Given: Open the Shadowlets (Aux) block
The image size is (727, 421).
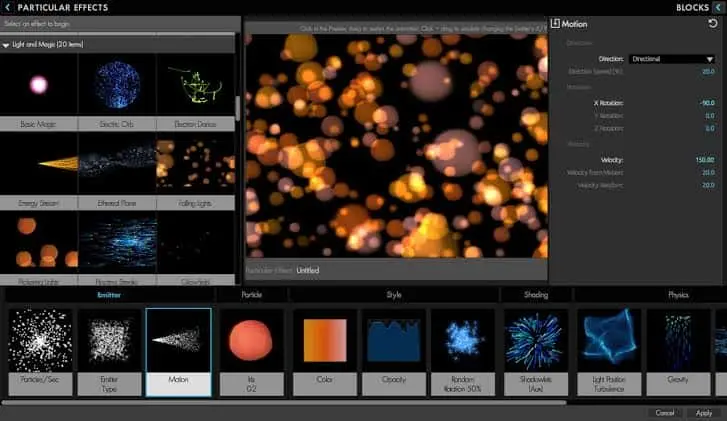Looking at the screenshot, I should click(536, 352).
